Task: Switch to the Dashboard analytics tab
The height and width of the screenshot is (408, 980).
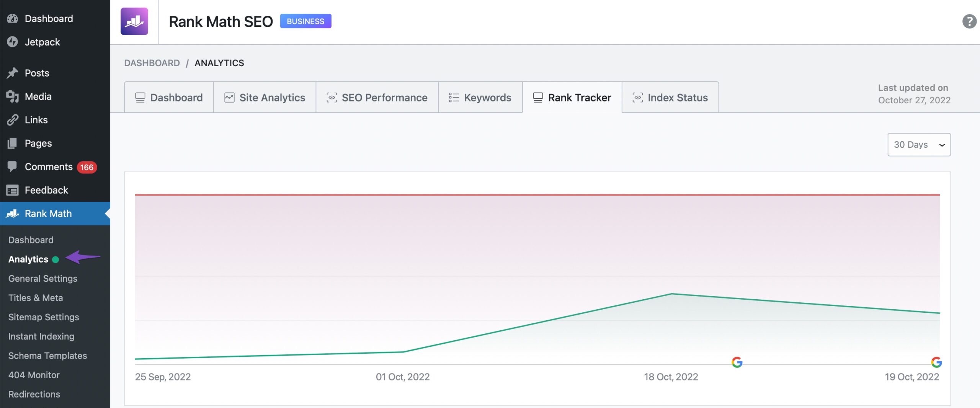Action: pyautogui.click(x=169, y=97)
